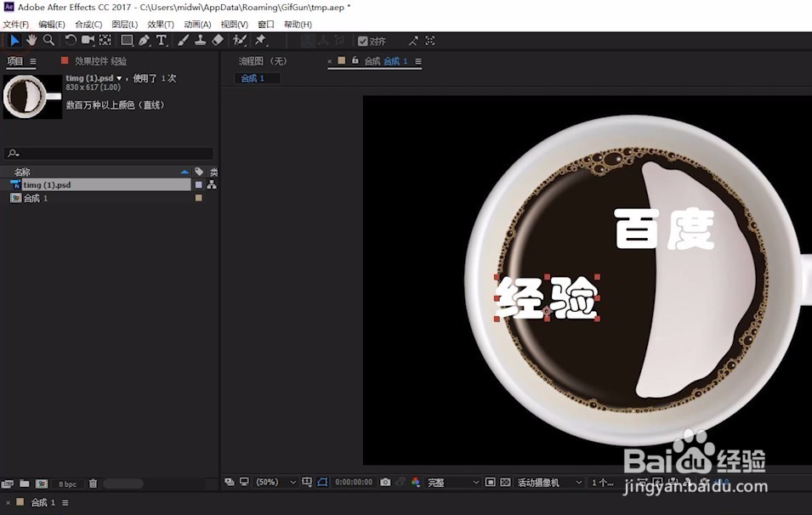
Task: Select the Rotation tool
Action: (71, 41)
